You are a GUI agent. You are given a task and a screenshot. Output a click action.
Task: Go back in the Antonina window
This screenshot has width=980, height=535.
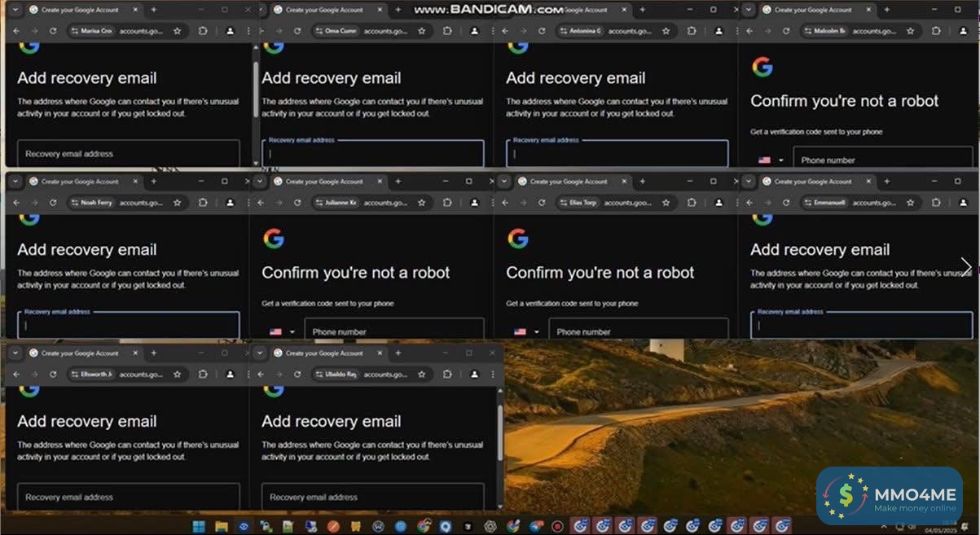click(x=504, y=31)
